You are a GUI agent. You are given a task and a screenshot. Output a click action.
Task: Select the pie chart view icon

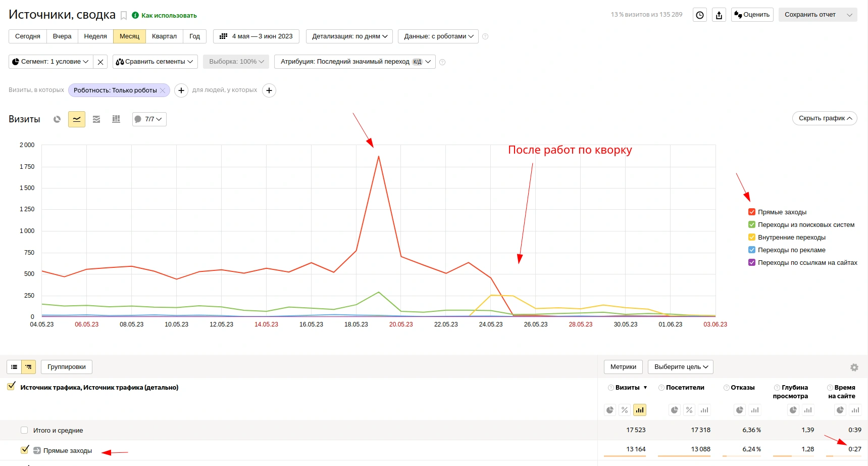point(57,119)
